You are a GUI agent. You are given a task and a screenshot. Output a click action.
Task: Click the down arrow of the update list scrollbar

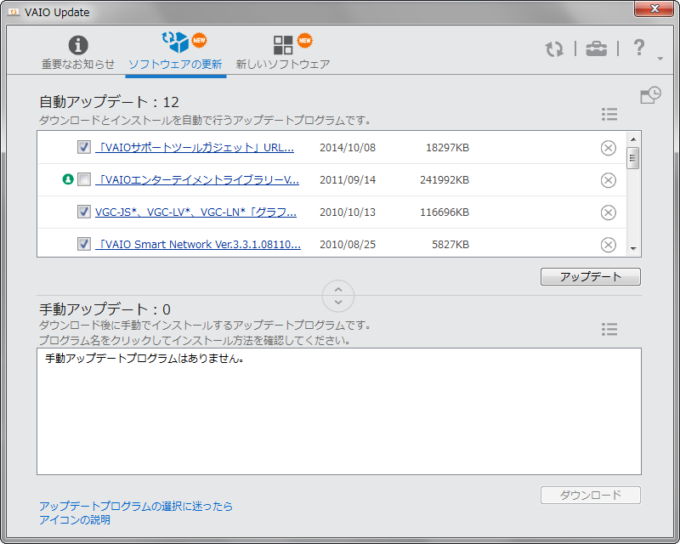[x=633, y=248]
